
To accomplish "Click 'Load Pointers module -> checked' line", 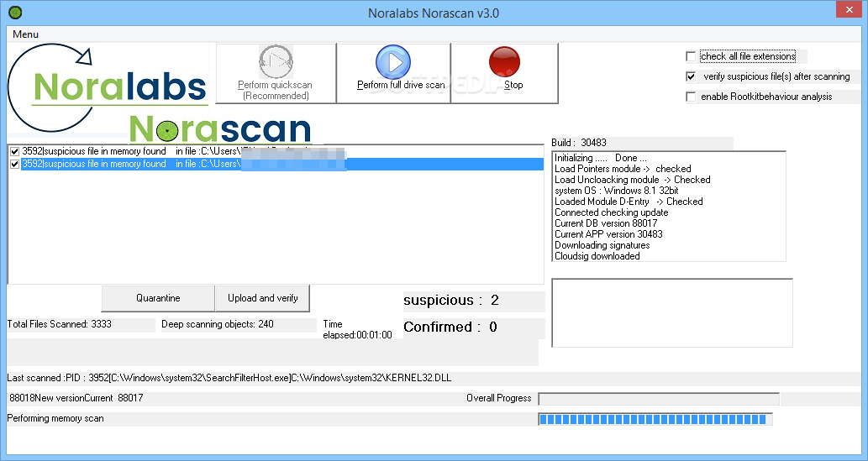I will click(623, 169).
